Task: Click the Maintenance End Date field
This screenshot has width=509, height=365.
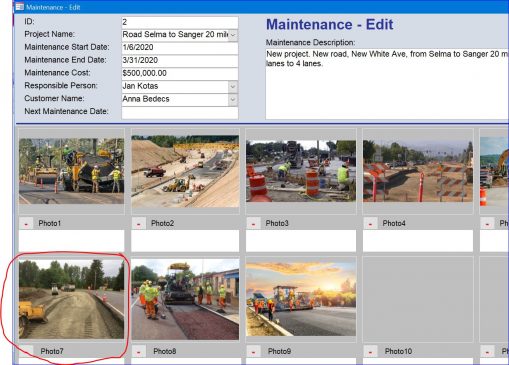Action: 180,61
